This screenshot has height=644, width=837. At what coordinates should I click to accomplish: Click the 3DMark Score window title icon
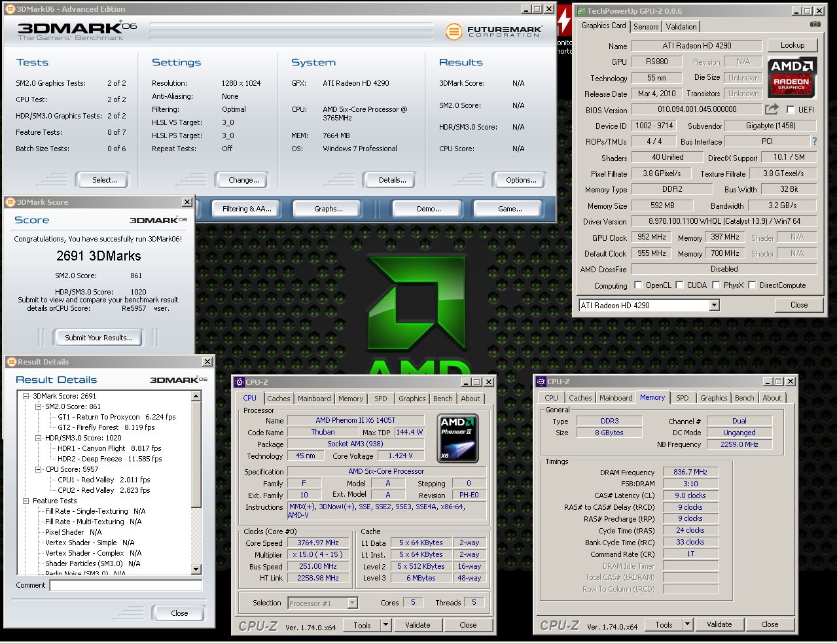[10, 202]
